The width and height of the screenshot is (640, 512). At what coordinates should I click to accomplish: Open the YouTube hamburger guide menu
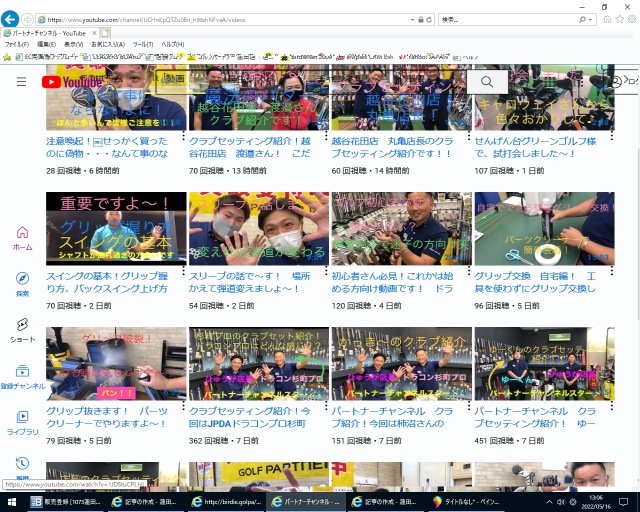[x=22, y=82]
